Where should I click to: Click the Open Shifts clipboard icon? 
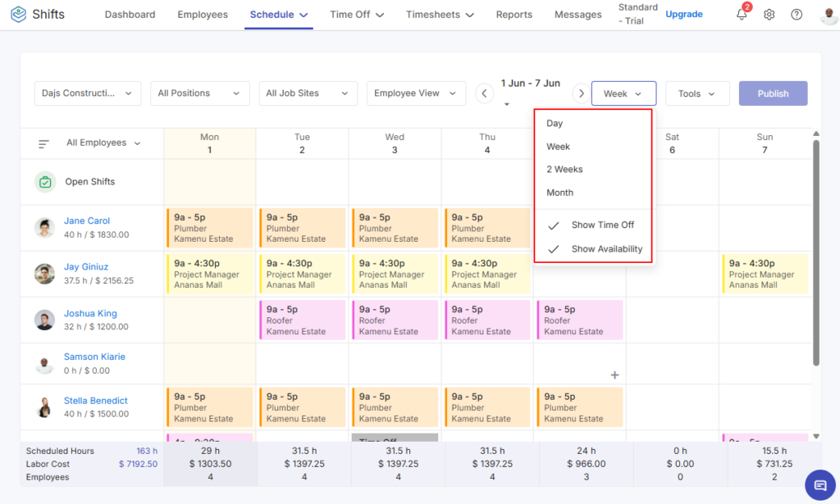[x=46, y=182]
